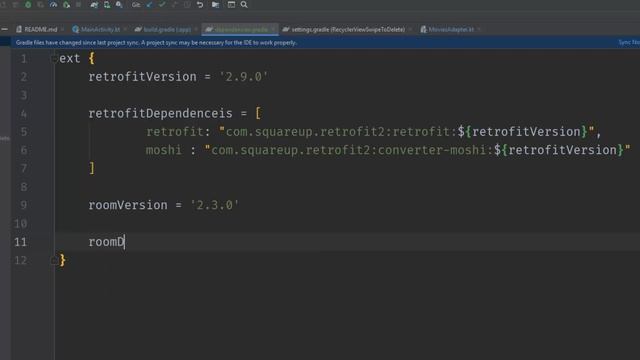Open settings.gradle (RecyclerViewSwipeToDelete) tab
The width and height of the screenshot is (640, 360).
[x=348, y=29]
